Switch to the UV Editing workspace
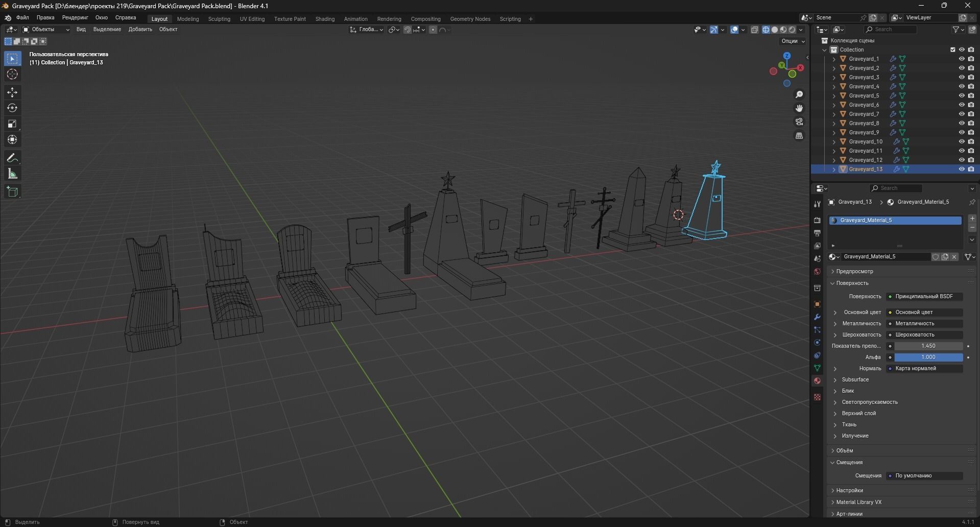The width and height of the screenshot is (980, 527). pos(252,19)
